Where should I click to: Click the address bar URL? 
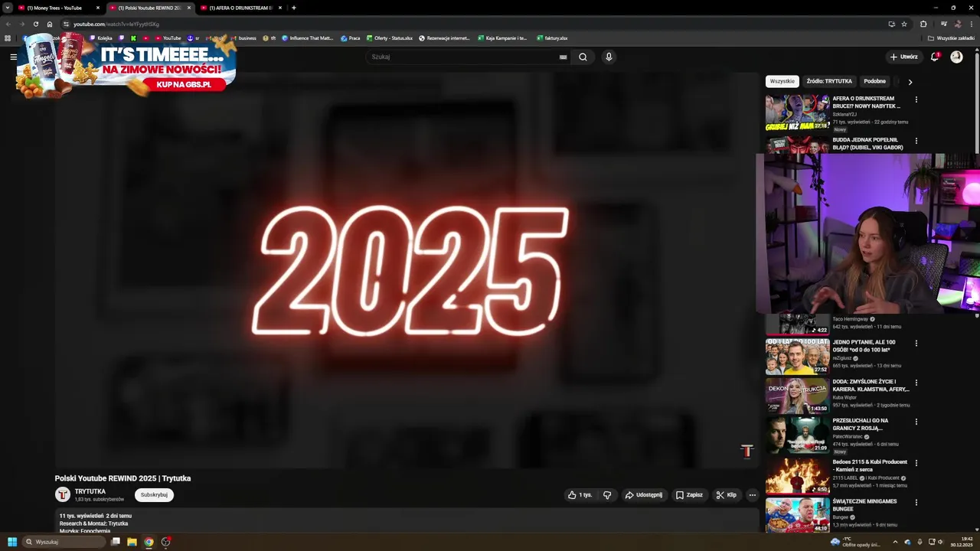click(x=116, y=24)
